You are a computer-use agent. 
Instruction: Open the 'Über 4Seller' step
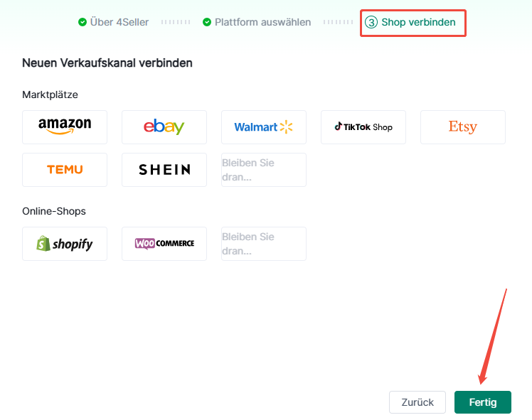click(x=119, y=22)
